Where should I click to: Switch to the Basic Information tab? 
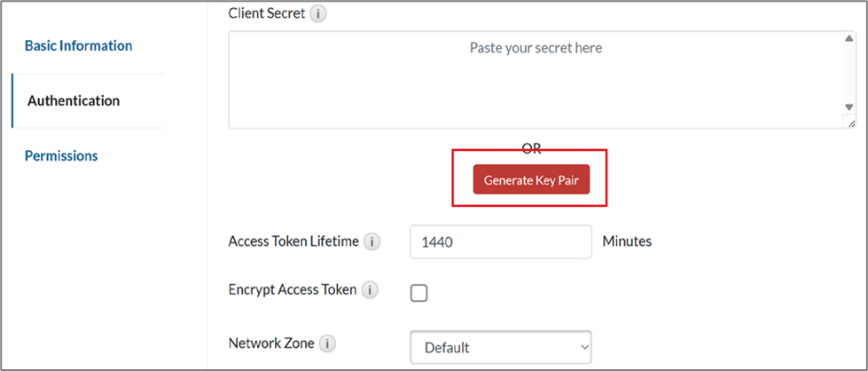pos(78,45)
